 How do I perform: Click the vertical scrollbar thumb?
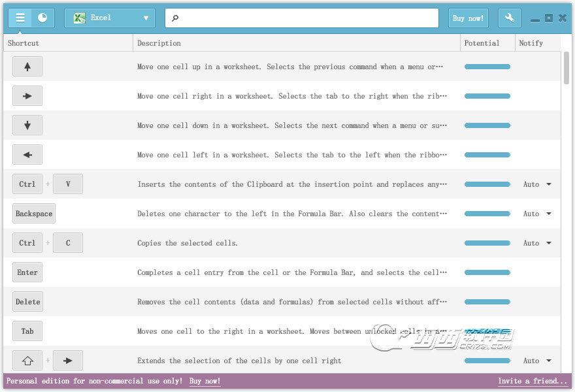[567, 68]
